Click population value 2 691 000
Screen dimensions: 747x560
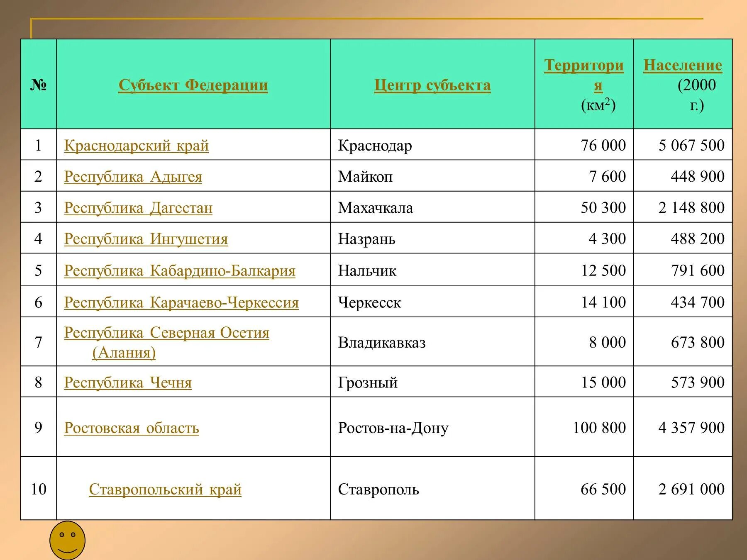pyautogui.click(x=691, y=489)
